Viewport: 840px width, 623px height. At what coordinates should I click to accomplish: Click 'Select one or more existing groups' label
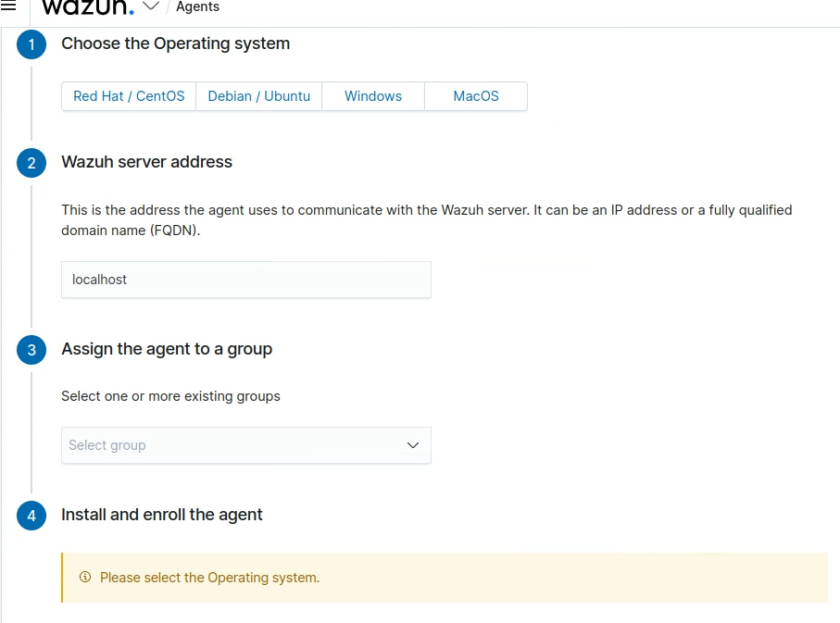171,396
